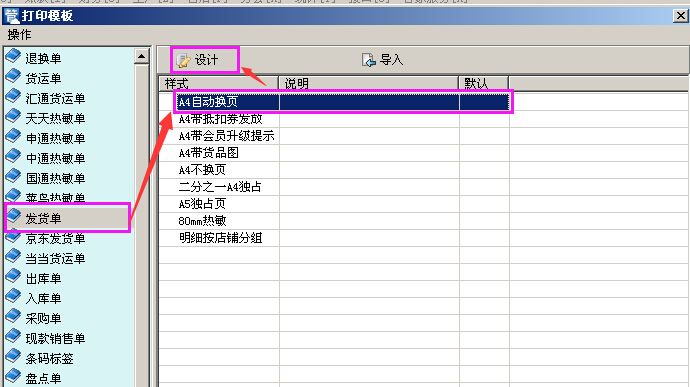690x387 pixels.
Task: Select 盘点单 template type
Action: pyautogui.click(x=43, y=379)
